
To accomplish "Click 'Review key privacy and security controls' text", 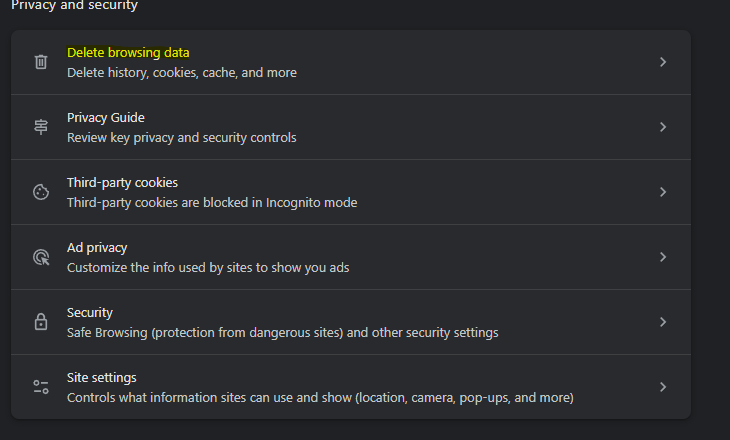I will (181, 137).
